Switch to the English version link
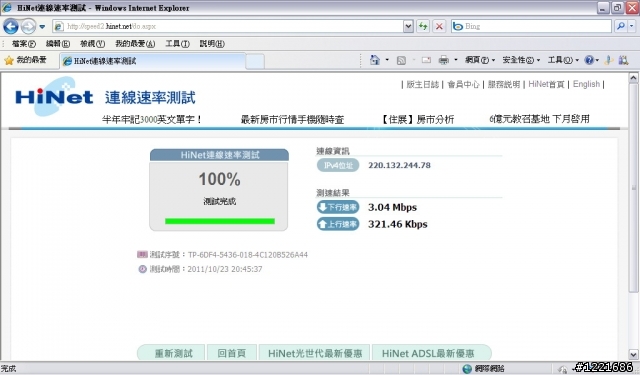The width and height of the screenshot is (640, 375). pos(586,84)
